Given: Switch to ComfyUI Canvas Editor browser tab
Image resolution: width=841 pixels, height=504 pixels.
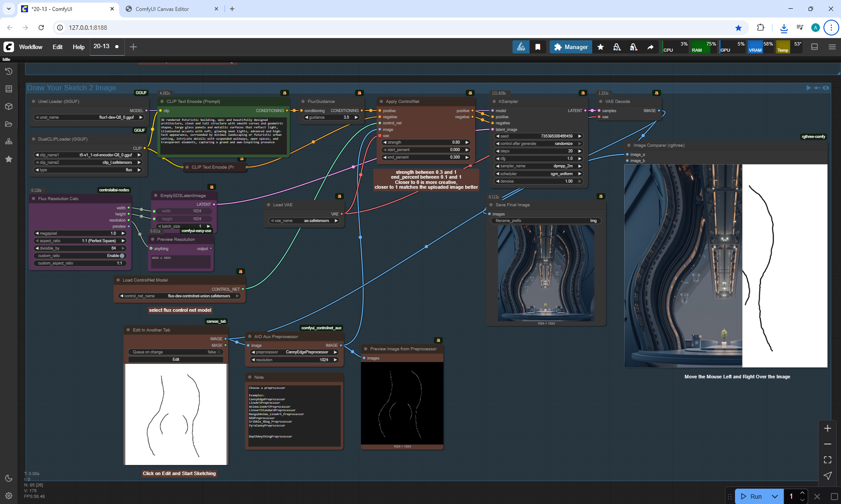Looking at the screenshot, I should (163, 9).
